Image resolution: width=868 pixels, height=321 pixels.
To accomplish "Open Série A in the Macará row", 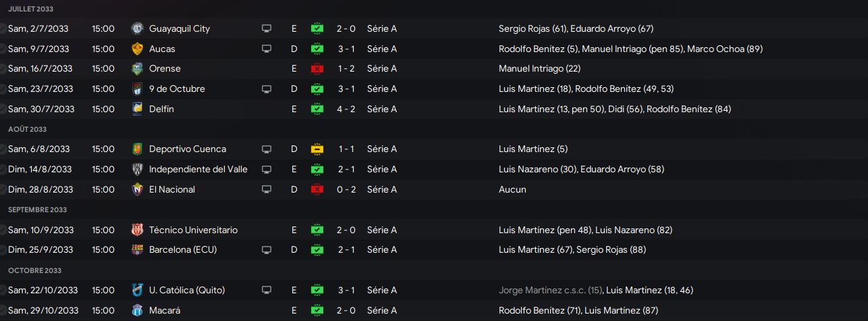I will [382, 310].
